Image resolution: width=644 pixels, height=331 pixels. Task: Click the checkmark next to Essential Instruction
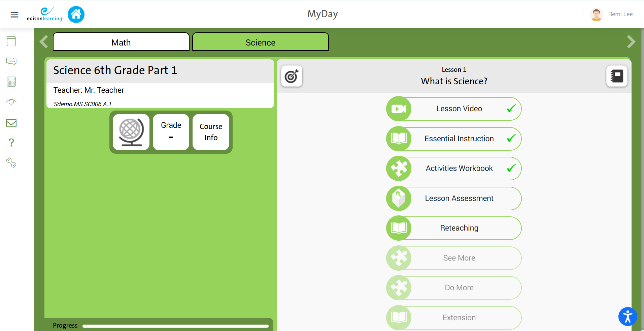(x=510, y=139)
